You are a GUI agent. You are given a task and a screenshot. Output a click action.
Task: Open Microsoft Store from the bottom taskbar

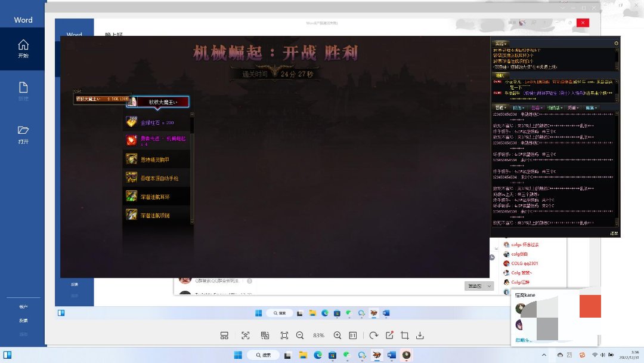coord(332,355)
